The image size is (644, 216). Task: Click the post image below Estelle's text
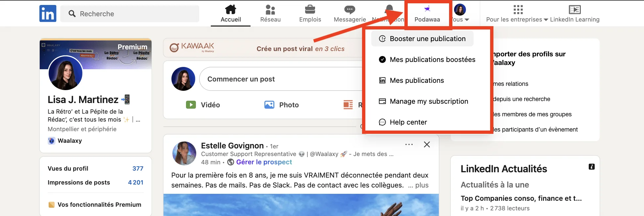tap(301, 205)
